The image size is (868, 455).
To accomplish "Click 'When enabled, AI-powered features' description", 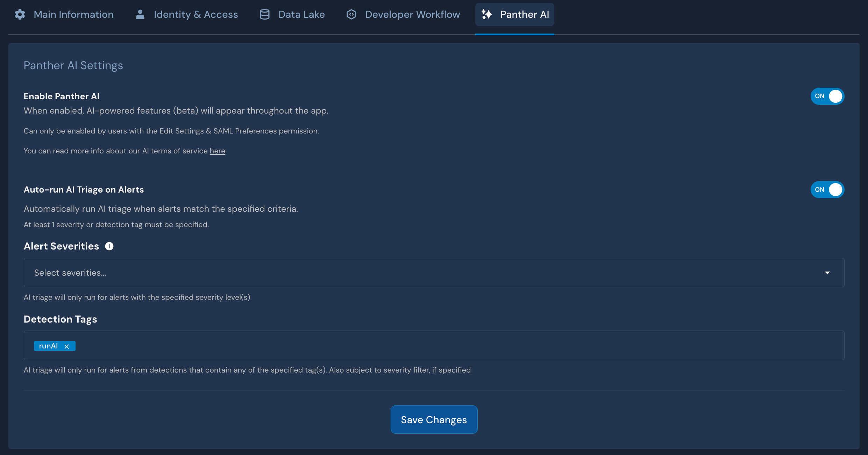I will (x=176, y=111).
